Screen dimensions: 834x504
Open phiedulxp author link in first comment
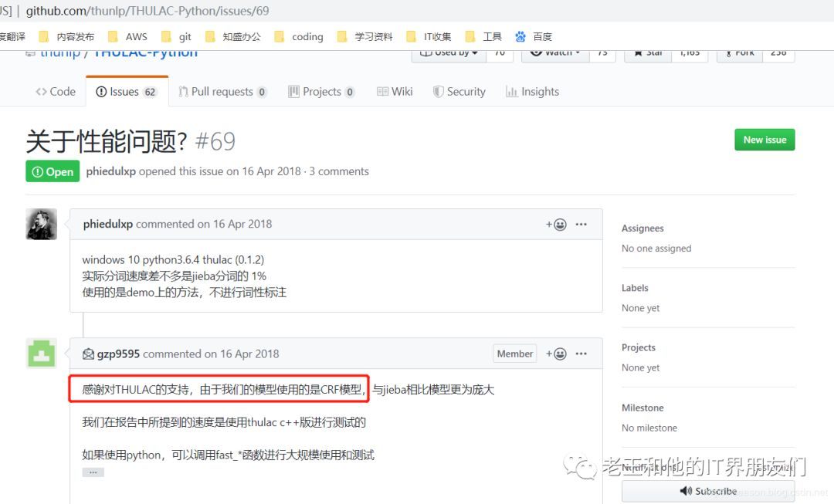tap(107, 224)
